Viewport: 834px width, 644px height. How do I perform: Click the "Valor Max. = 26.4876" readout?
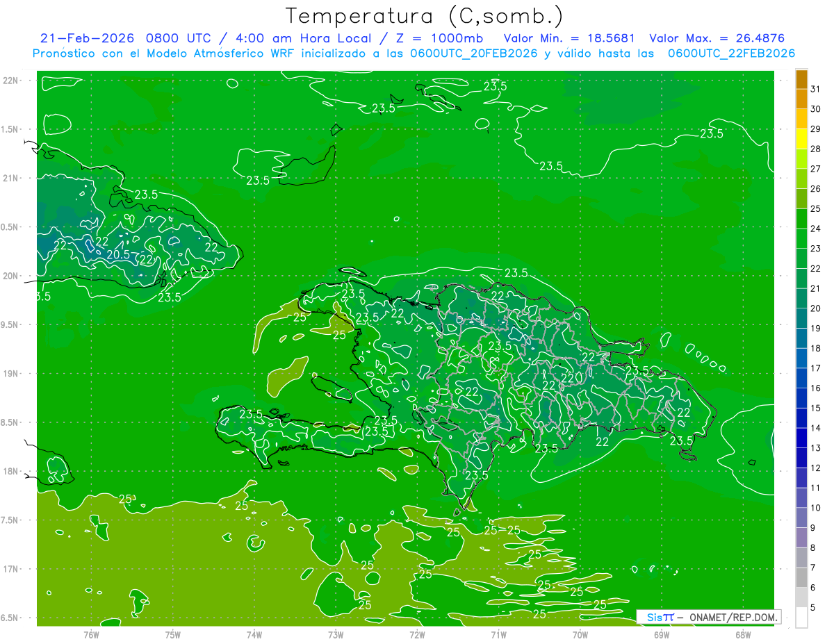(717, 38)
